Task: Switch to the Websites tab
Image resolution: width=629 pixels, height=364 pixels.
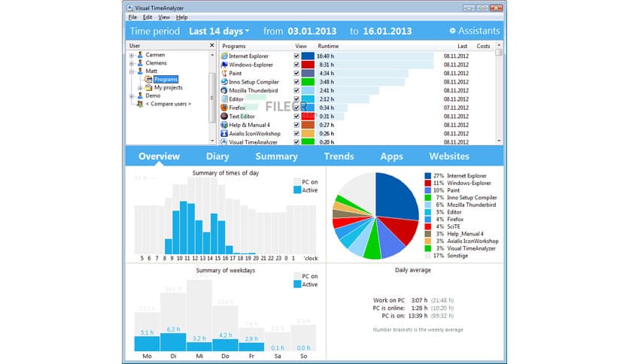Action: 449,156
